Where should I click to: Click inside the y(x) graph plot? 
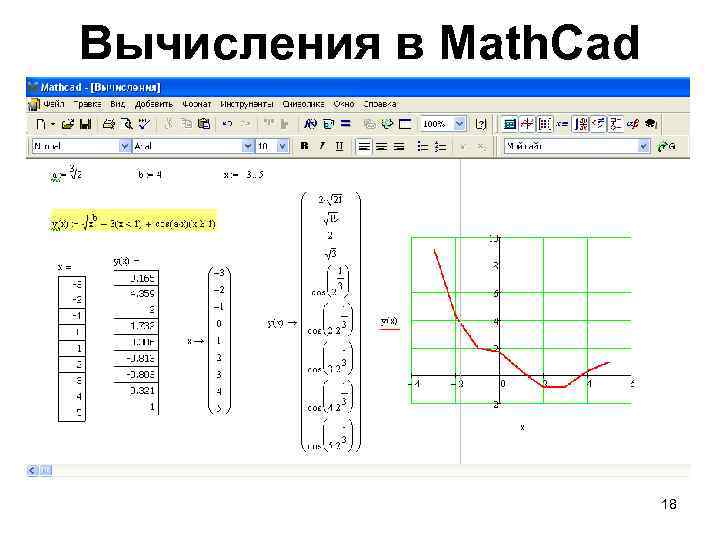coord(521,320)
